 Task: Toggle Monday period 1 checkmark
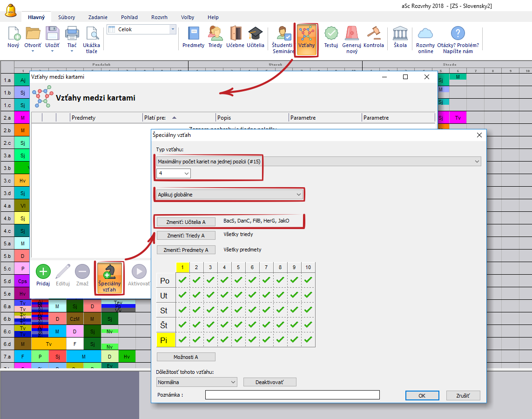pyautogui.click(x=182, y=280)
